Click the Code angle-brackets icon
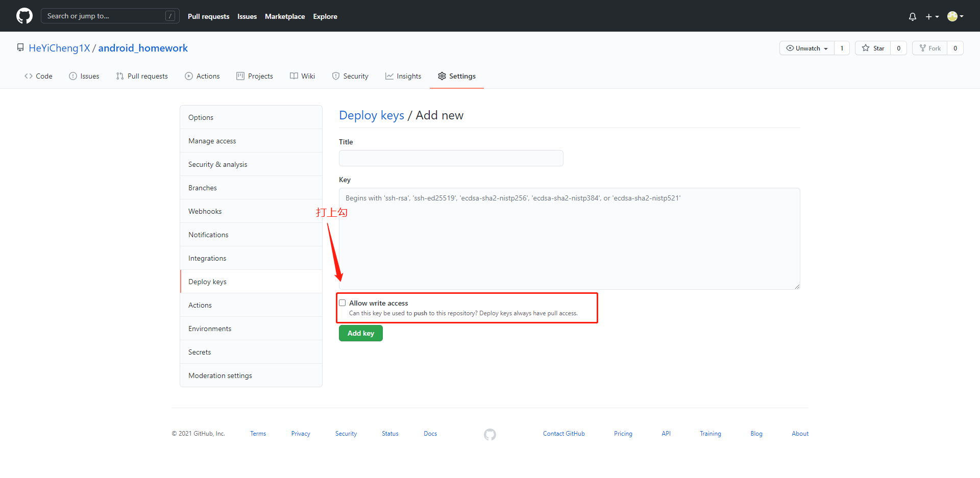980x478 pixels. click(29, 76)
